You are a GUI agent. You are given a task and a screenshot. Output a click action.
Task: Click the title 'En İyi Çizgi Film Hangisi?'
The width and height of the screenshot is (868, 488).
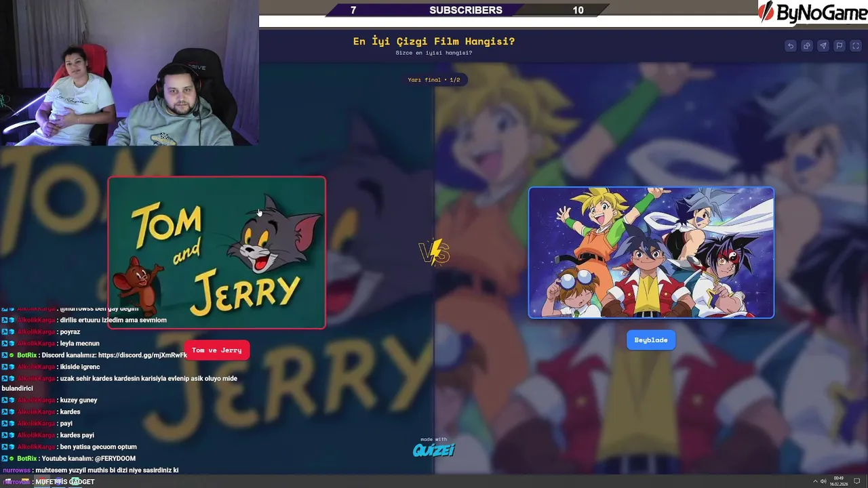[x=434, y=41]
